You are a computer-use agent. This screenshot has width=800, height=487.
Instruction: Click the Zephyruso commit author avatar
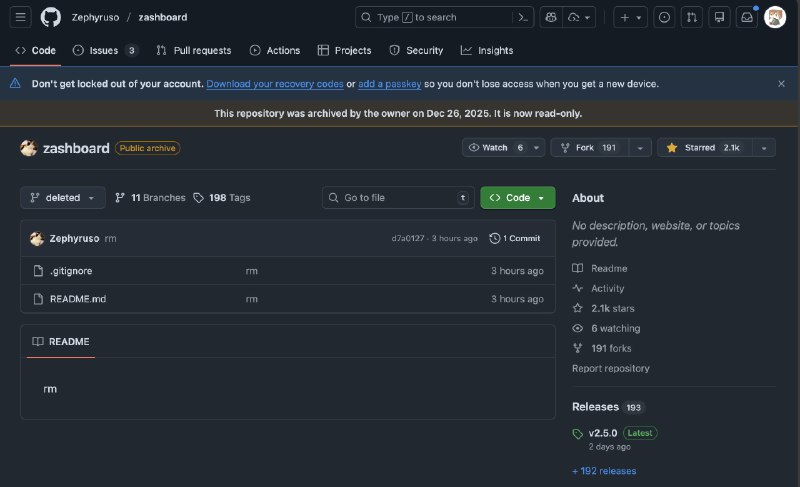tap(37, 238)
